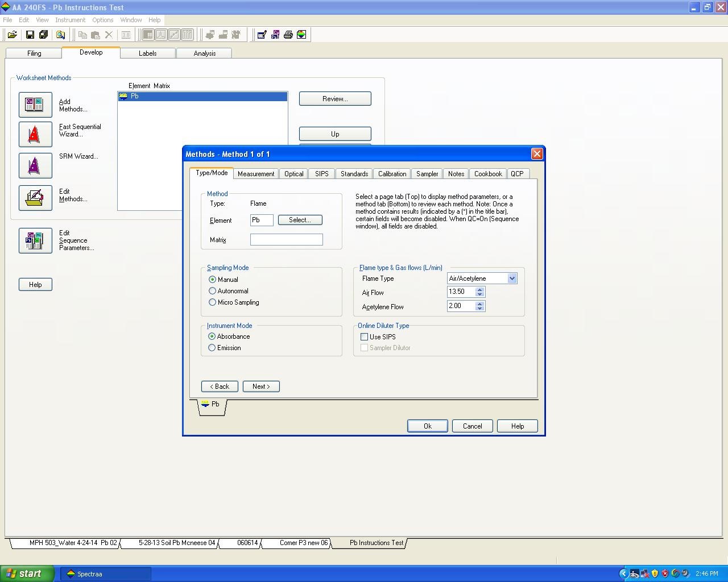The height and width of the screenshot is (582, 728).
Task: Enable the Use SIPS checkbox
Action: click(365, 337)
